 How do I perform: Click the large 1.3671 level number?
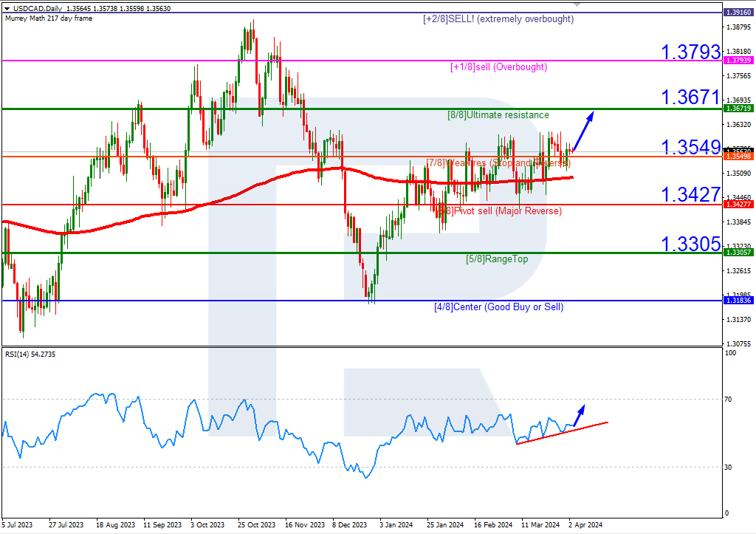point(690,97)
